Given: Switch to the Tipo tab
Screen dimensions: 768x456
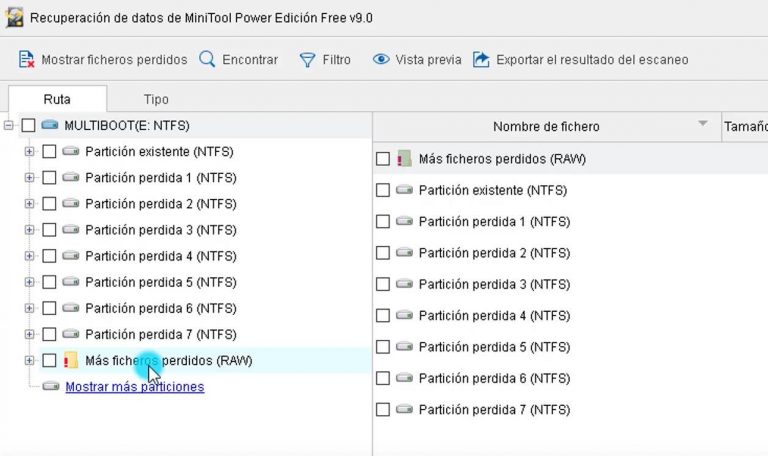Looking at the screenshot, I should point(156,99).
